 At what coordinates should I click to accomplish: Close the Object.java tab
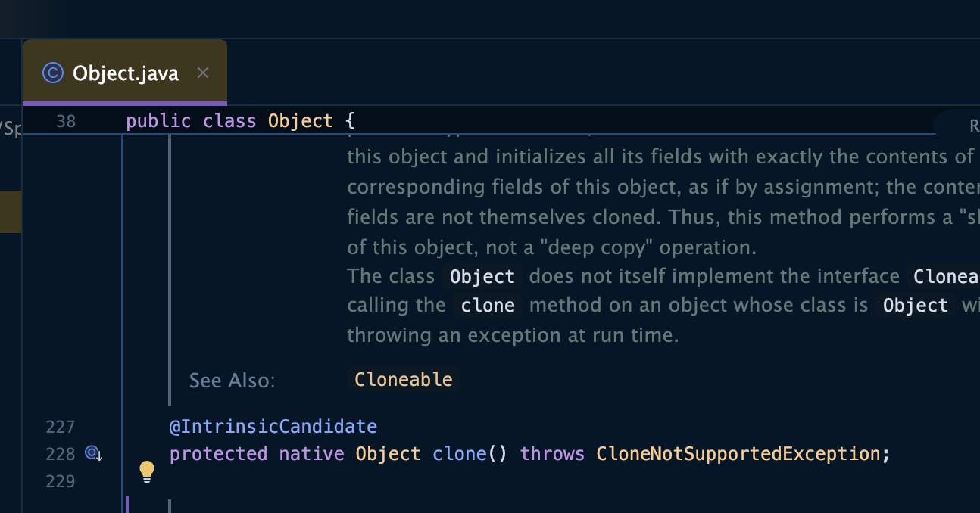pos(202,73)
